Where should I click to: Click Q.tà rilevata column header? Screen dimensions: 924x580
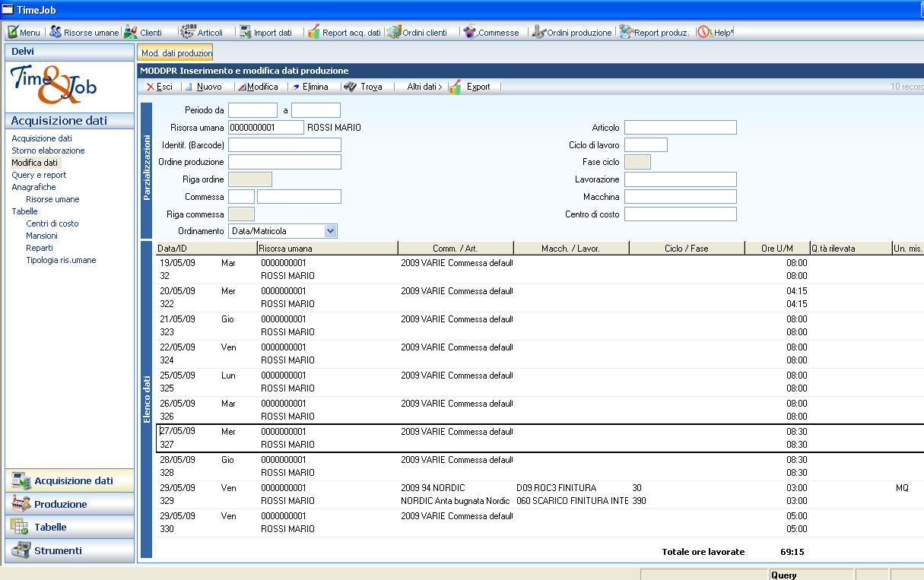[x=850, y=248]
